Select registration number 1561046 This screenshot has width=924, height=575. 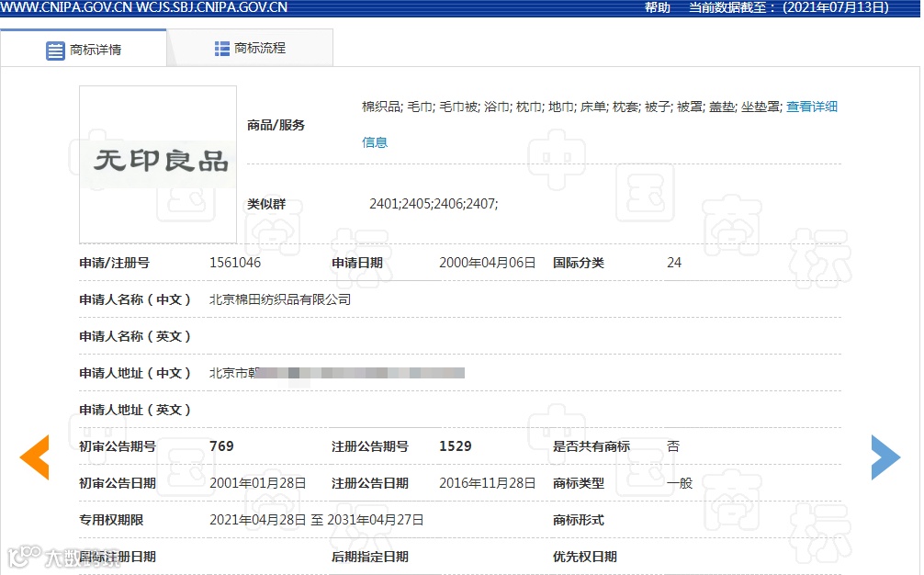235,263
